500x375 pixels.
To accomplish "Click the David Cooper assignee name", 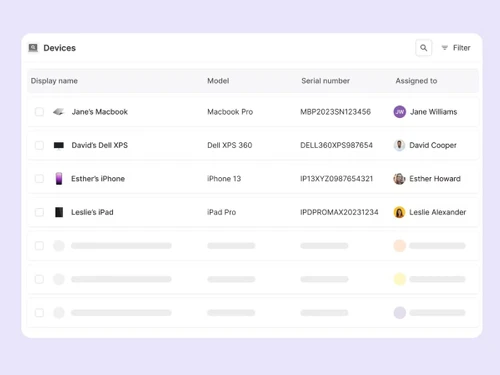I will [x=433, y=145].
